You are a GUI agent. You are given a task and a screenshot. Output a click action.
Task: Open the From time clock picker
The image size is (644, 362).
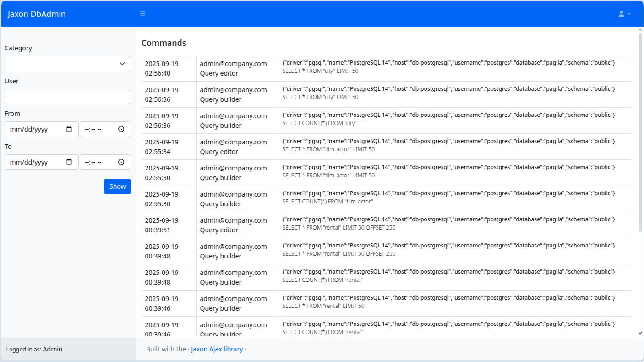point(121,129)
